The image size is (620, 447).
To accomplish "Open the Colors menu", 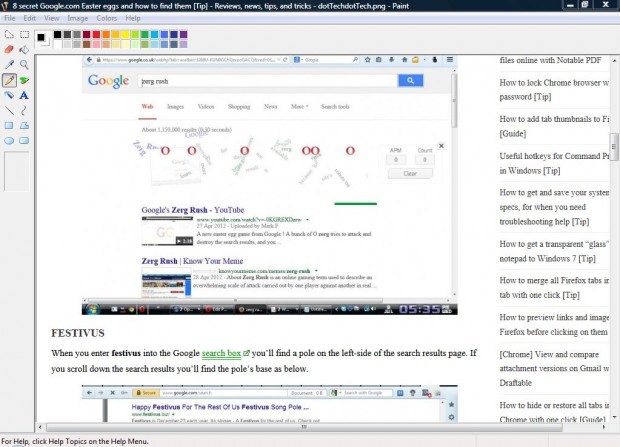I will (x=106, y=18).
